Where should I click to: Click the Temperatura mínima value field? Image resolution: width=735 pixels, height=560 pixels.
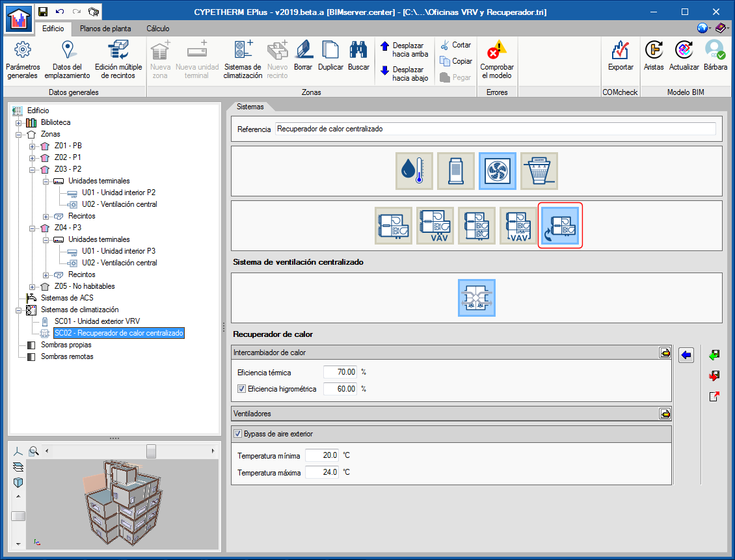[321, 455]
